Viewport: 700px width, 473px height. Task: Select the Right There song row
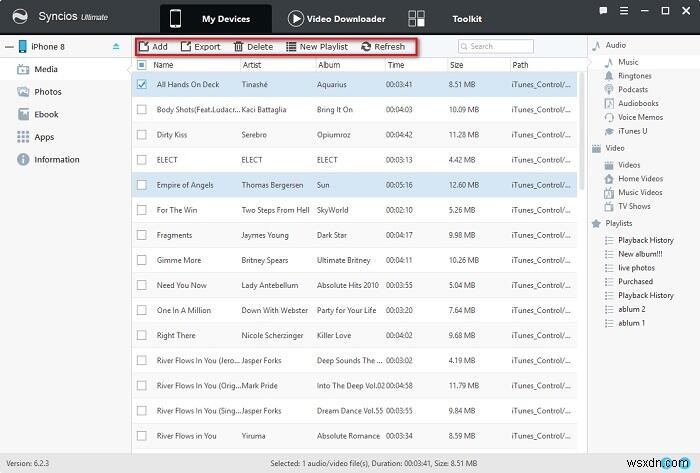pos(354,336)
